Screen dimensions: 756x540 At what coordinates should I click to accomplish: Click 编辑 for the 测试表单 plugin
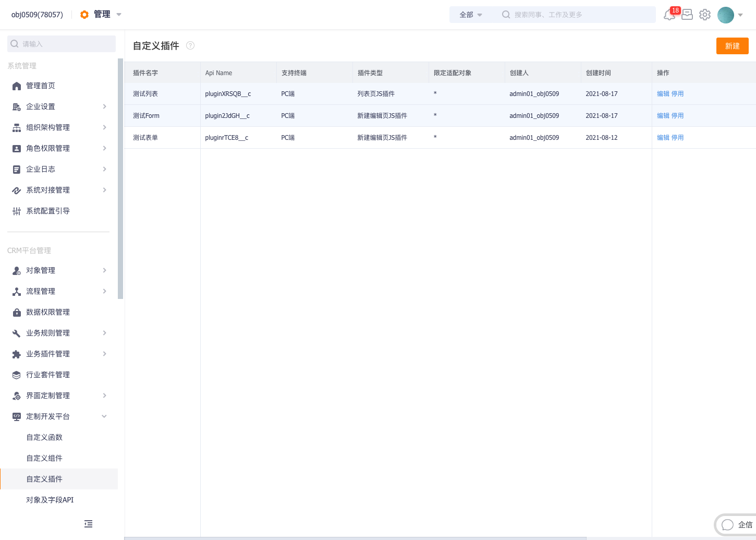pos(663,138)
